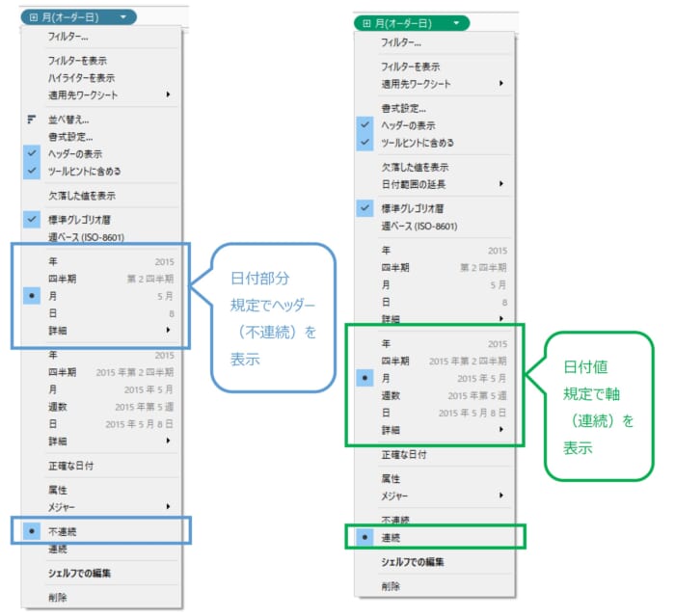The width and height of the screenshot is (675, 616).
Task: Click 欠落した値を表示 in right menu
Action: 434,167
